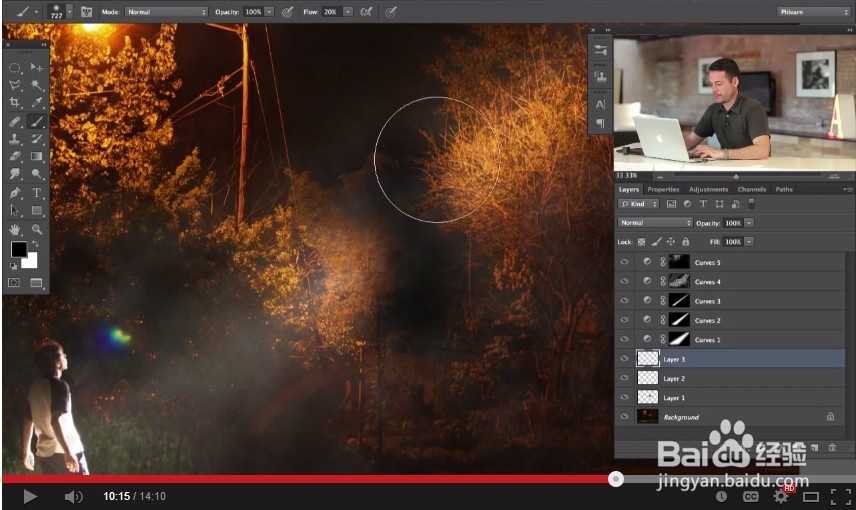This screenshot has width=856, height=510.
Task: Turn layer filtering on or off
Action: 751,203
